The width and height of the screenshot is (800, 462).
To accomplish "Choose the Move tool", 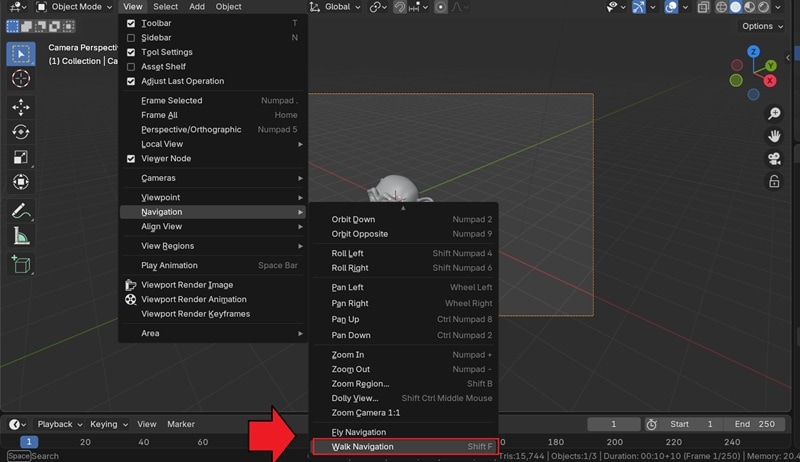I will click(21, 107).
